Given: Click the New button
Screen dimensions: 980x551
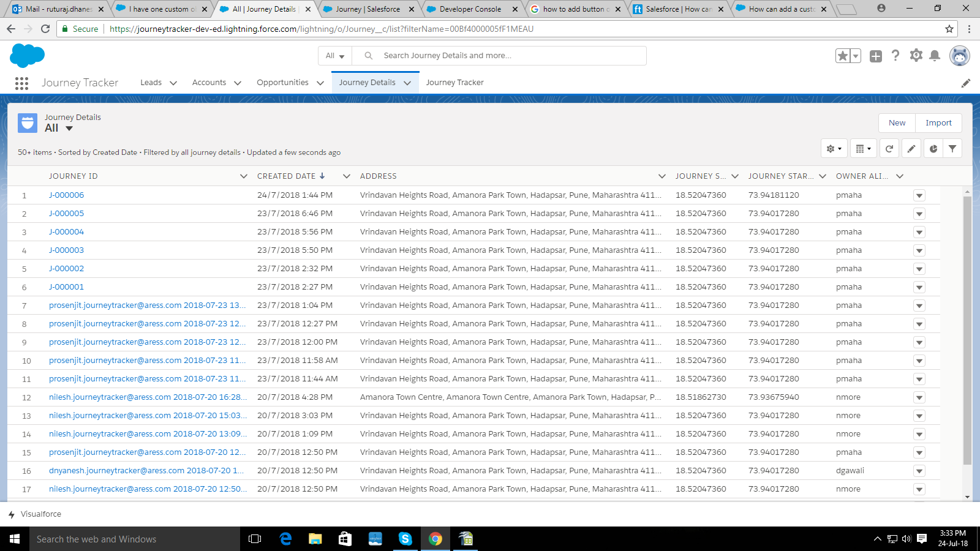Looking at the screenshot, I should 897,123.
